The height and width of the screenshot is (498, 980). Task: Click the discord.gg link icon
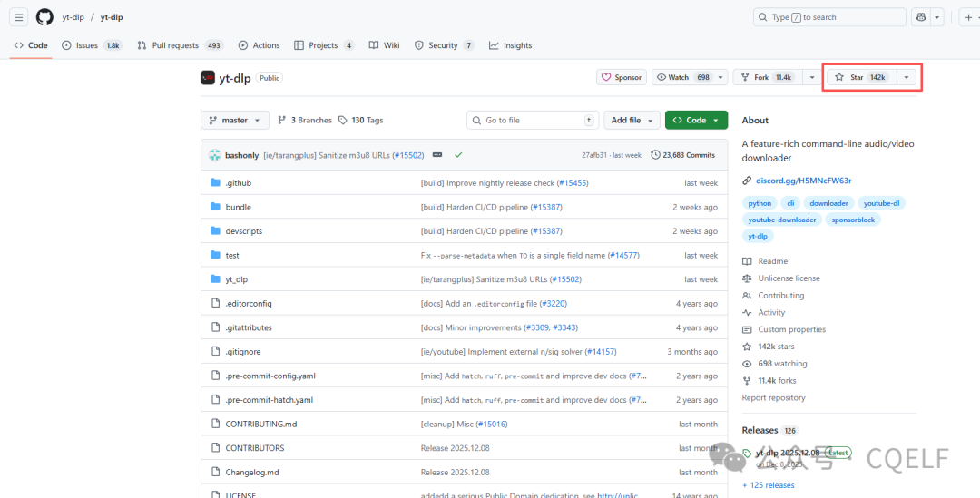pyautogui.click(x=747, y=181)
